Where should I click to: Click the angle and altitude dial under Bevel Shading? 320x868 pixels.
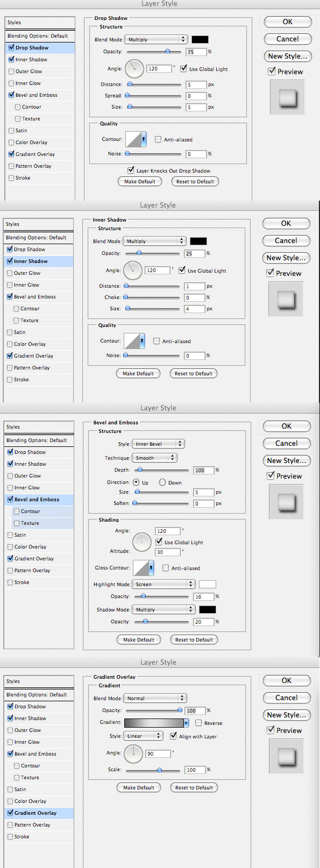[x=142, y=542]
